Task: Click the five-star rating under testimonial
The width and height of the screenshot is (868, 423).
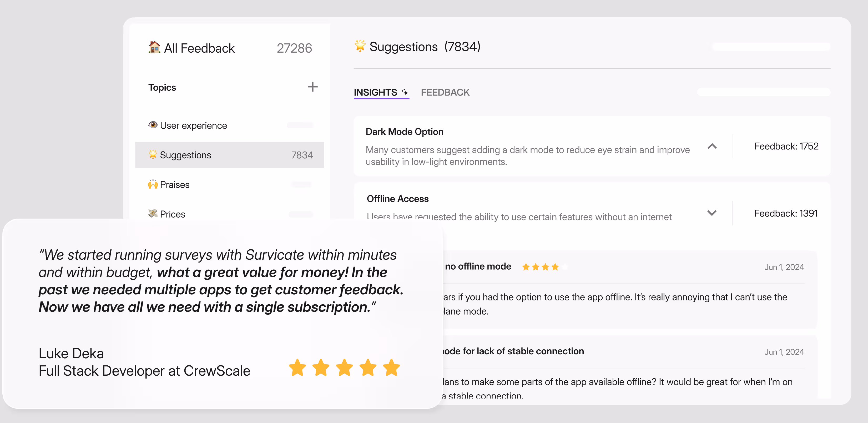Action: tap(344, 367)
